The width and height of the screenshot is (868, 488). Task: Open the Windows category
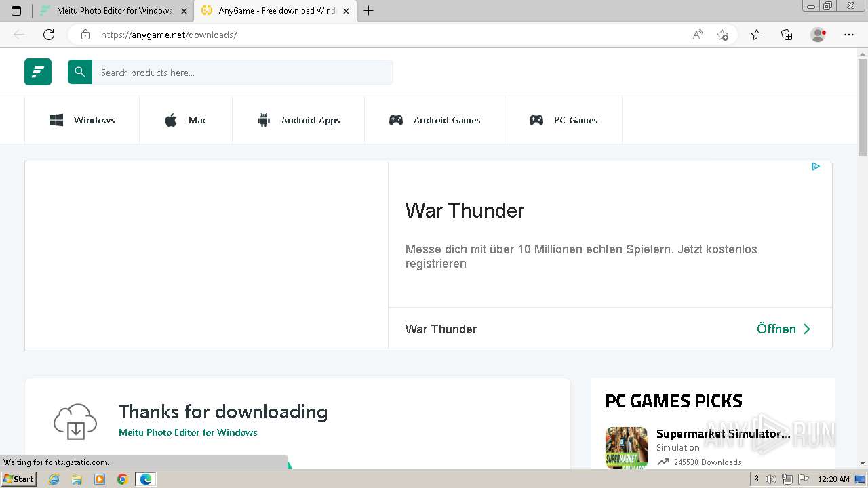click(x=82, y=120)
